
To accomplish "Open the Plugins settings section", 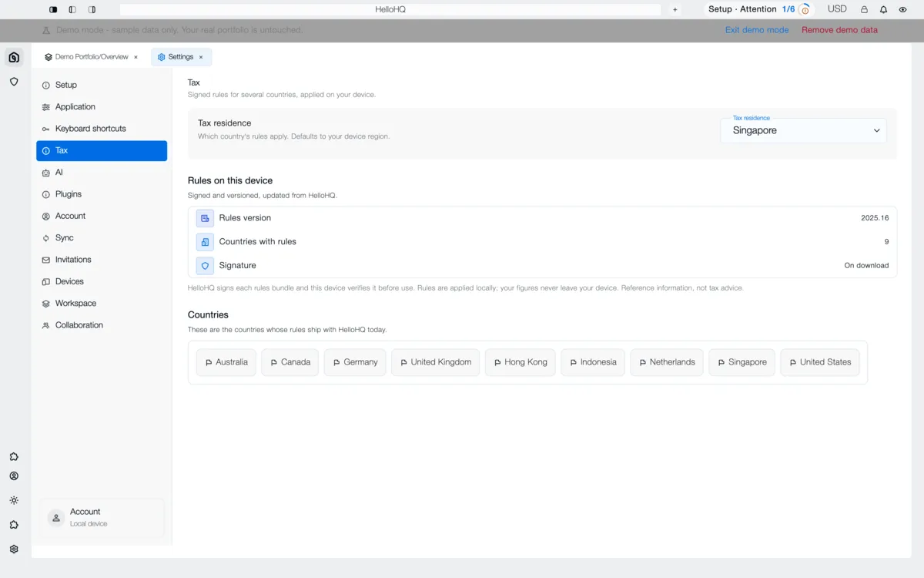I will coord(102,194).
